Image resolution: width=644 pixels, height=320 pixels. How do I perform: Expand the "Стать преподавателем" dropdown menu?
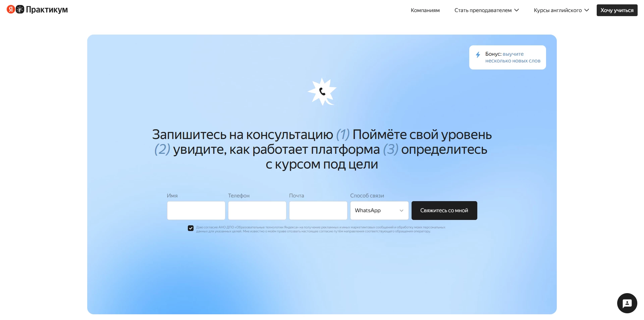tap(486, 10)
